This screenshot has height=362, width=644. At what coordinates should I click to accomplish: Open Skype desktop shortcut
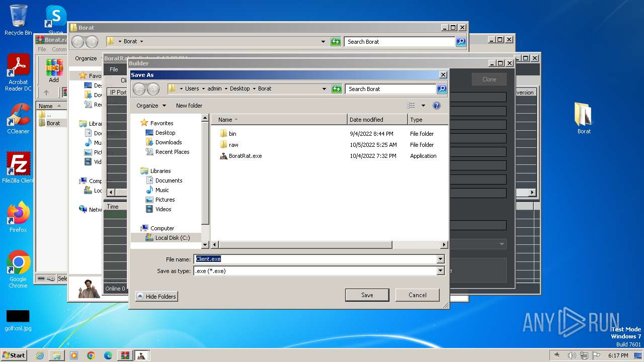(x=56, y=20)
